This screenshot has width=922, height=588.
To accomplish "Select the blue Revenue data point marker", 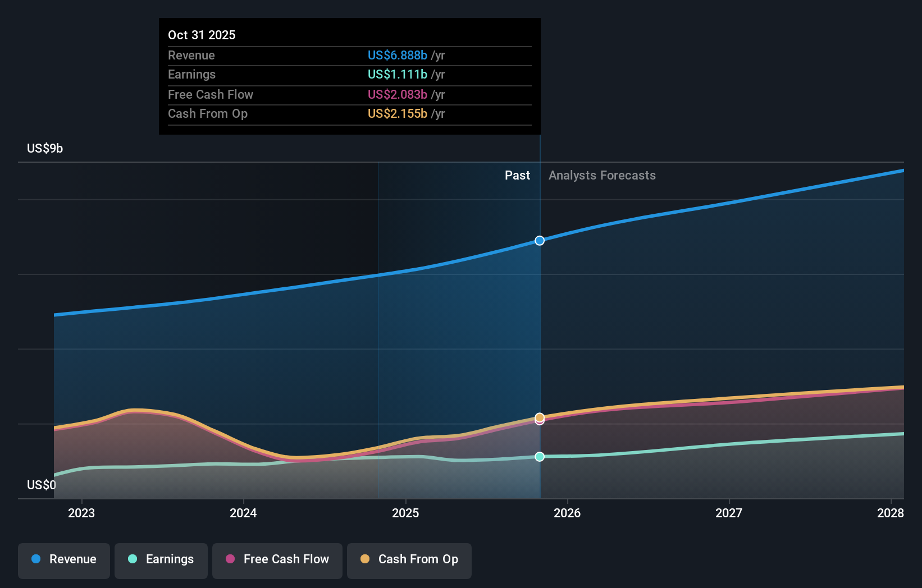I will click(540, 240).
